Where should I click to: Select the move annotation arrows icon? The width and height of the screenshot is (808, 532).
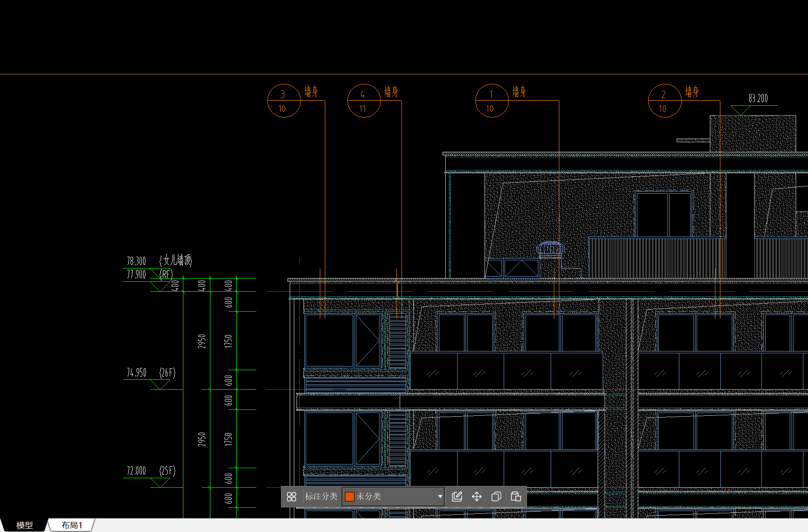(477, 496)
